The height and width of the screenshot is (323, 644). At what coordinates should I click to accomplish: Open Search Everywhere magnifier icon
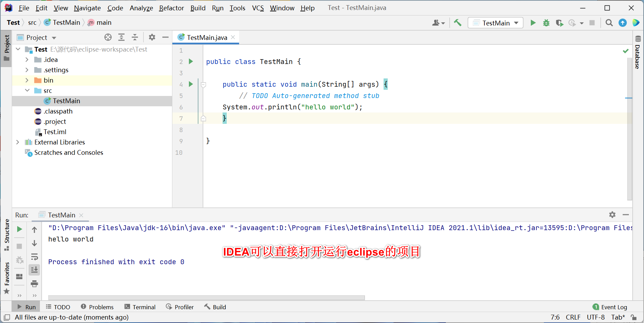tap(609, 23)
